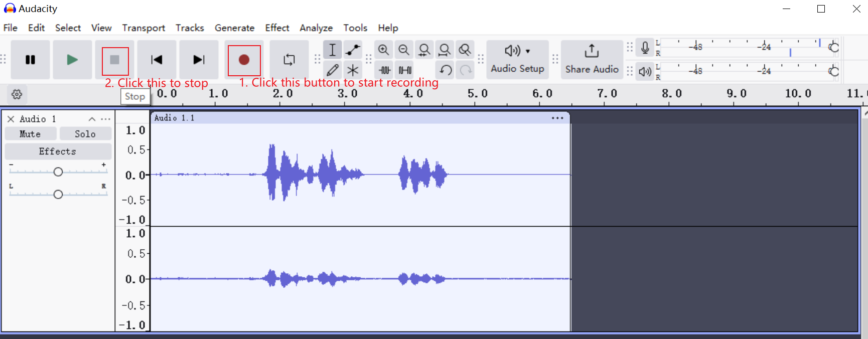
Task: Skip to the end of the project
Action: (x=199, y=60)
